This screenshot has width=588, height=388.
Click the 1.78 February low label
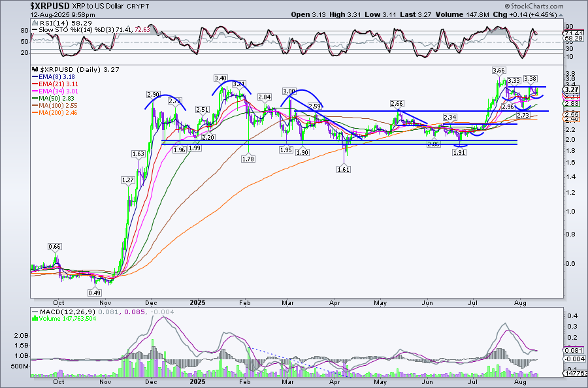coord(248,159)
